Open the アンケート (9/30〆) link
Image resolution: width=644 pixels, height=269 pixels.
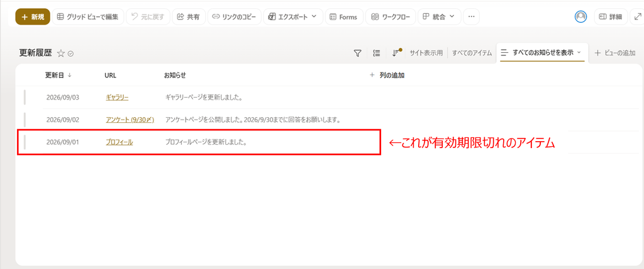pos(130,120)
